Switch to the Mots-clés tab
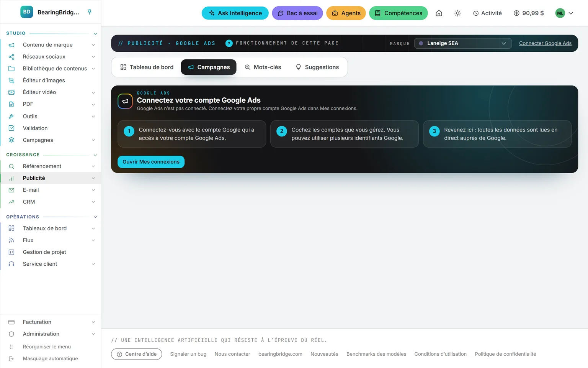 [x=263, y=67]
